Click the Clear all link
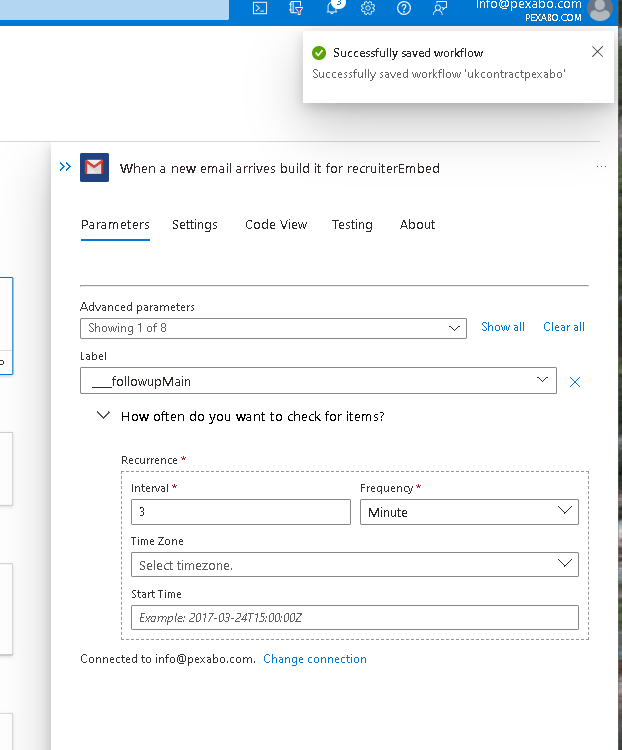 coord(564,327)
